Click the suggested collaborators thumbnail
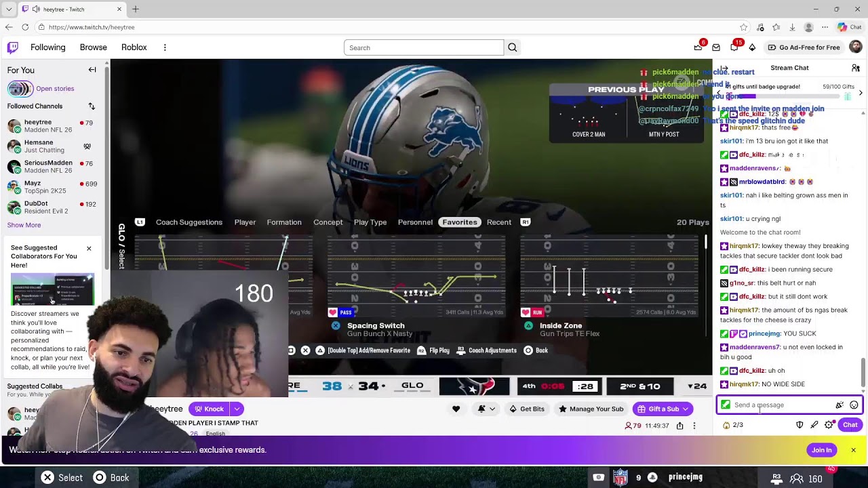 pyautogui.click(x=52, y=289)
